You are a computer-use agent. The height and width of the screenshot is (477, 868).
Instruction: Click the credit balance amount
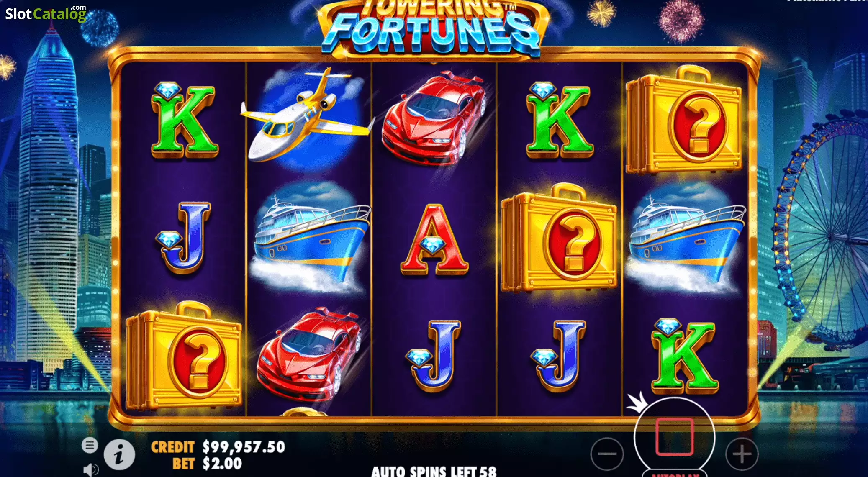(244, 447)
